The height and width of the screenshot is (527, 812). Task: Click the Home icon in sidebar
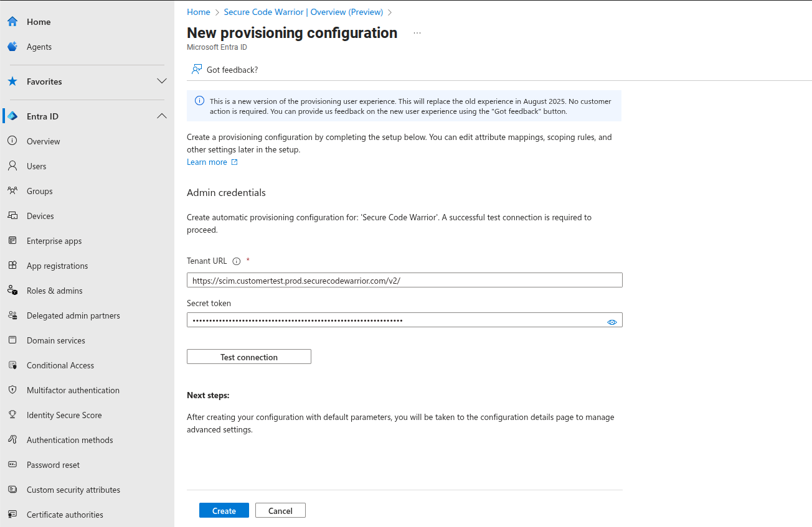12,22
